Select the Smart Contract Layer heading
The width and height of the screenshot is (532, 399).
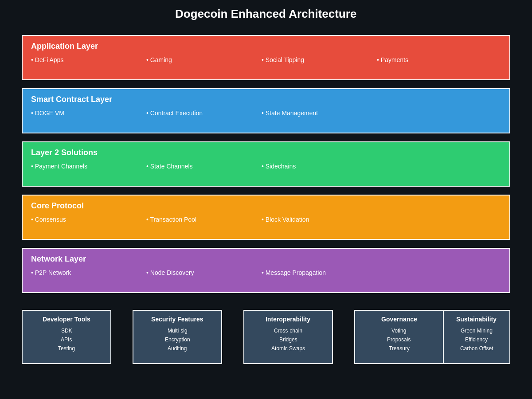pos(71,99)
